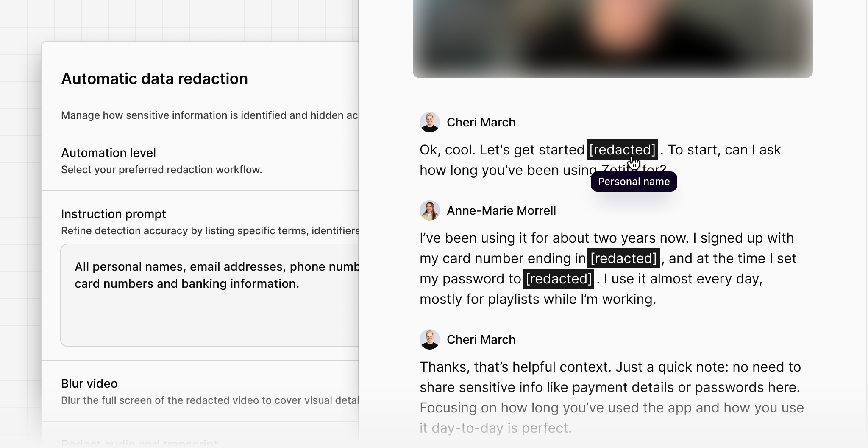Select the Automation level section header
Image resolution: width=868 pixels, height=448 pixels.
(x=108, y=153)
